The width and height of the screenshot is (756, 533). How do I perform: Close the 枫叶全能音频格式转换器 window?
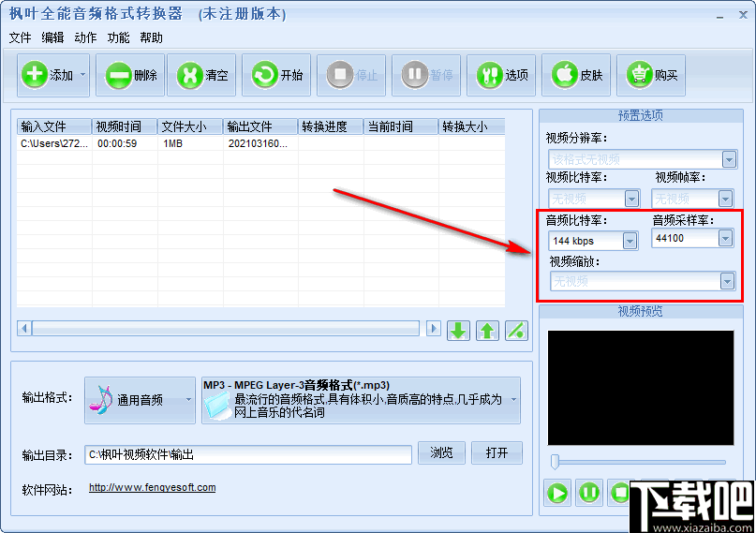click(x=744, y=15)
